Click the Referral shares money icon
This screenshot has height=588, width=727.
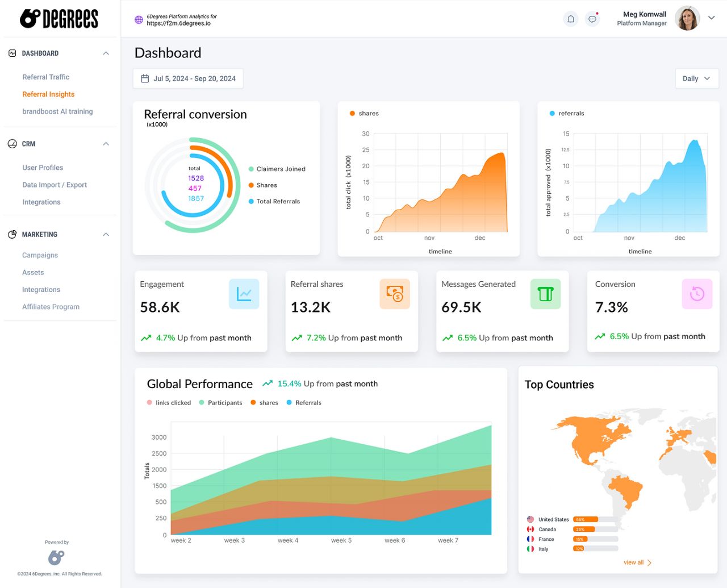(x=395, y=294)
